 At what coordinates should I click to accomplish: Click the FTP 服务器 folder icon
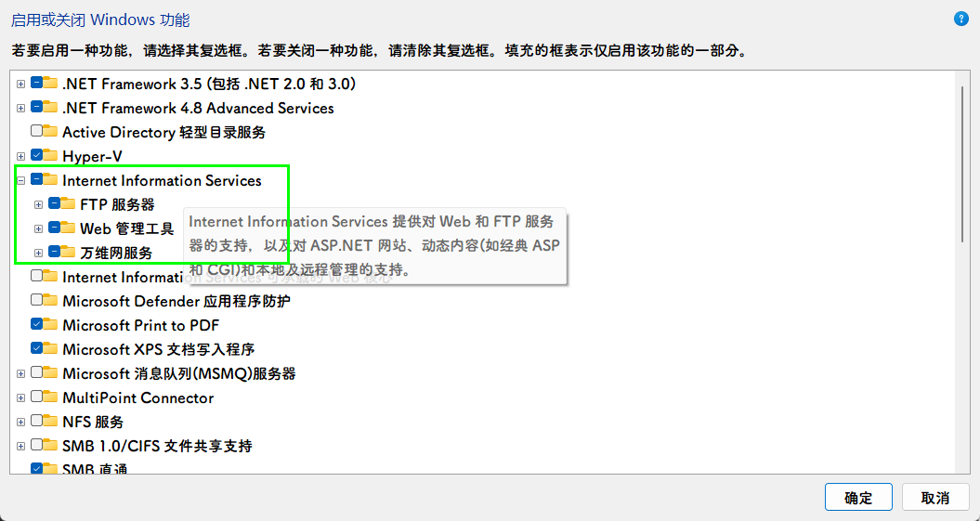[x=69, y=204]
